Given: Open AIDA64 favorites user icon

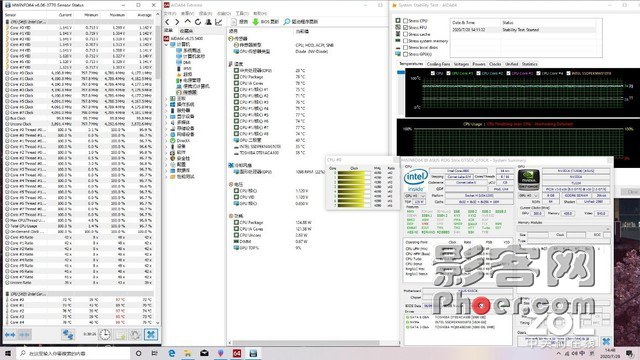Looking at the screenshot, I should pyautogui.click(x=208, y=22).
